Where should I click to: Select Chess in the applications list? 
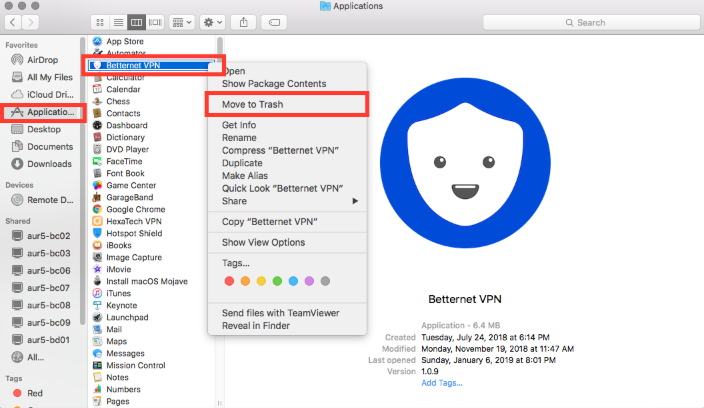coord(111,101)
